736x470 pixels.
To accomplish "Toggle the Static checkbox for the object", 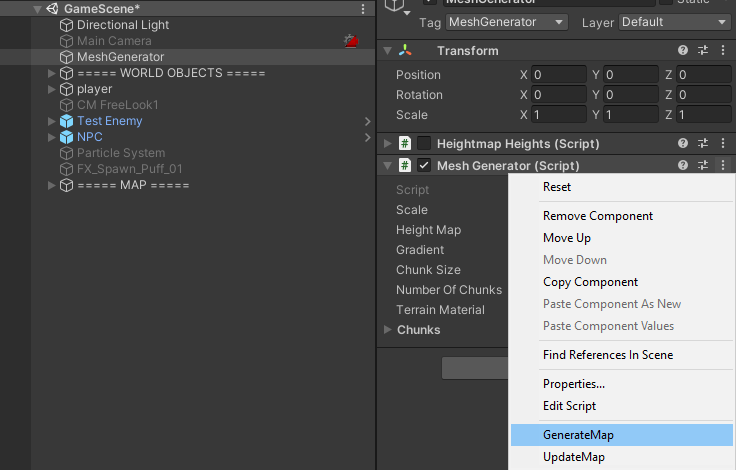I will coord(666,3).
